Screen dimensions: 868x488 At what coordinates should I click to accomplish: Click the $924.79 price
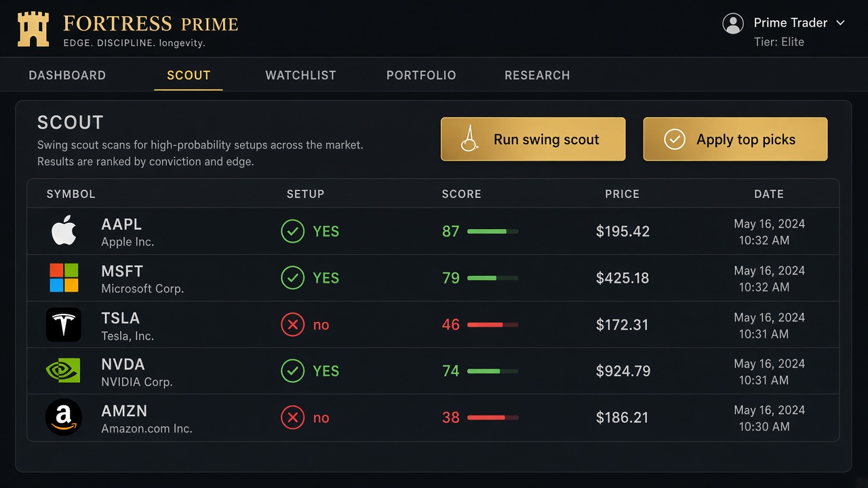(623, 371)
